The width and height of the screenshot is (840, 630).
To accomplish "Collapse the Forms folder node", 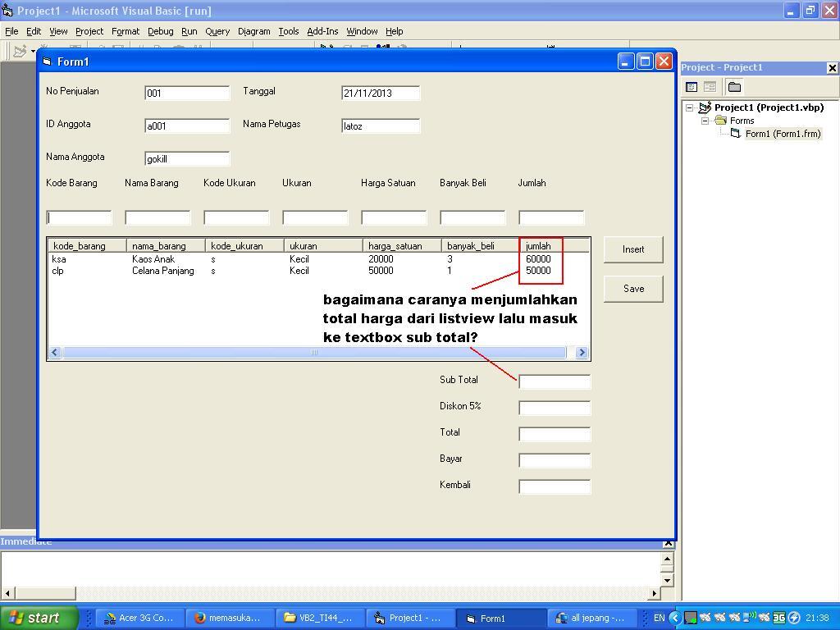I will [x=705, y=121].
